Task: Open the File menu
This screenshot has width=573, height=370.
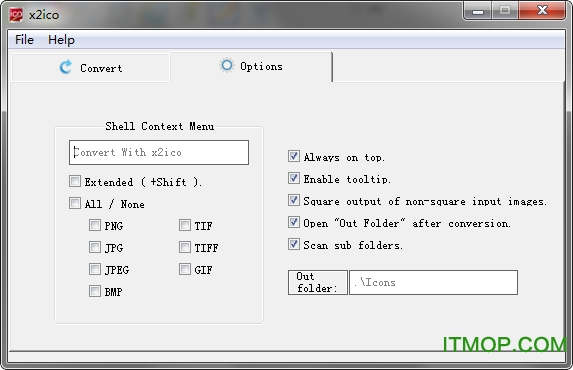Action: coord(24,39)
